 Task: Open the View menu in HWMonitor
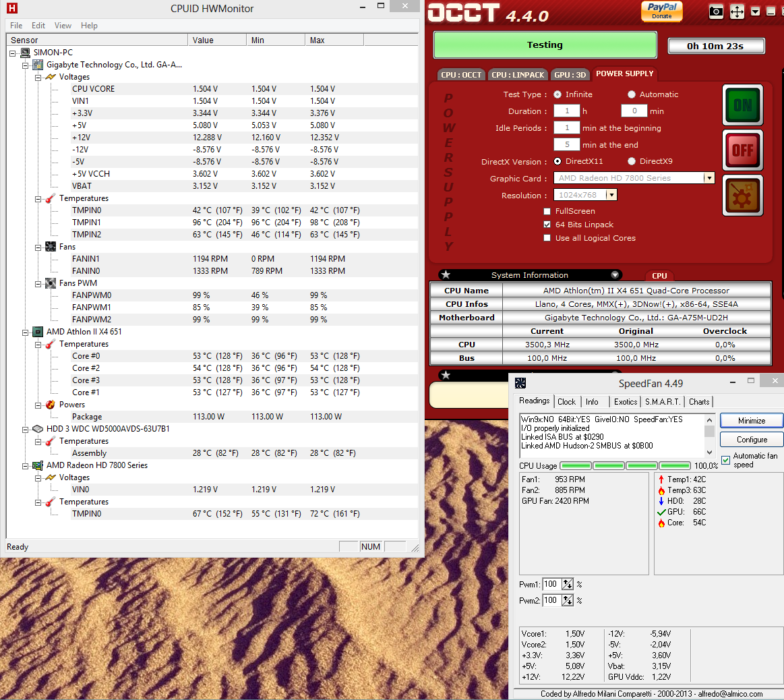click(x=63, y=26)
